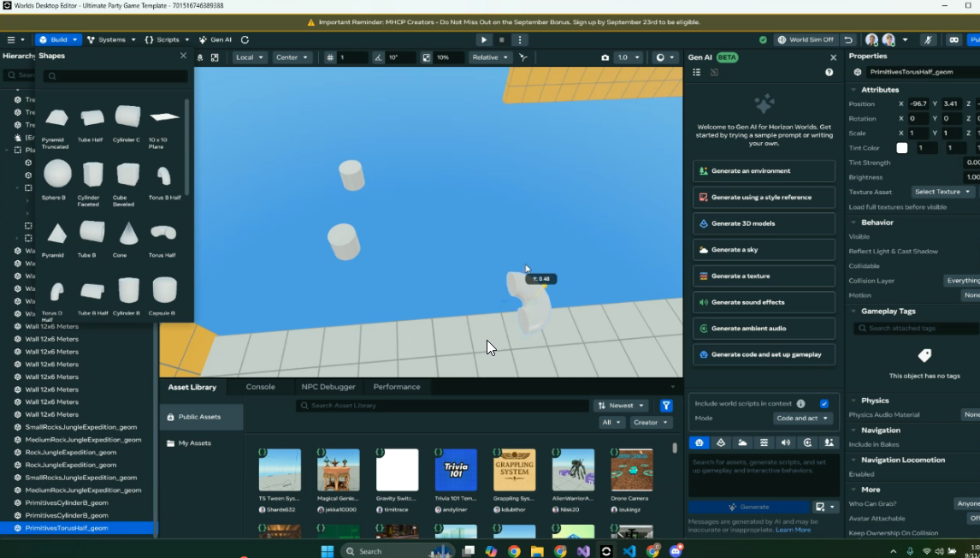Collapse the Gameplay Tags section
This screenshot has width=980, height=558.
853,311
